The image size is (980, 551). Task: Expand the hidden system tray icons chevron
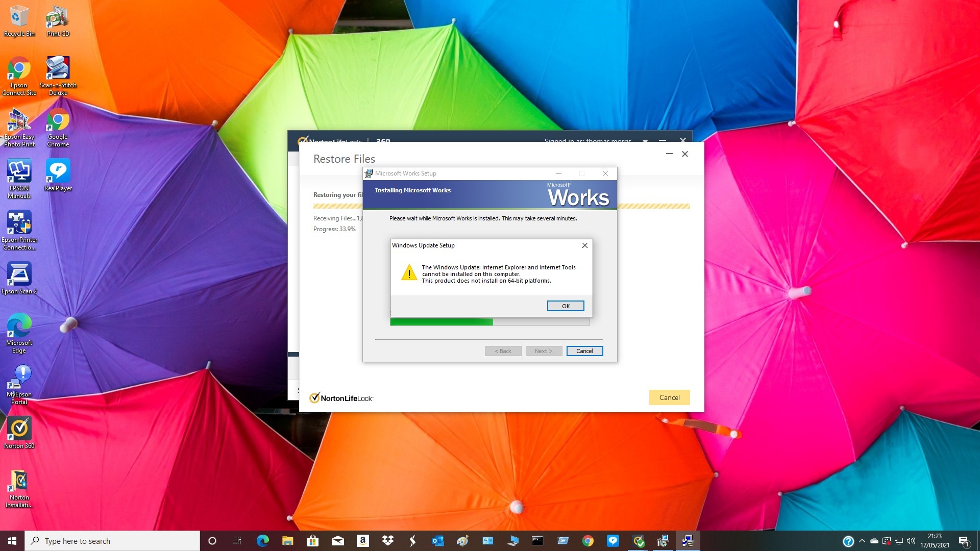point(862,541)
